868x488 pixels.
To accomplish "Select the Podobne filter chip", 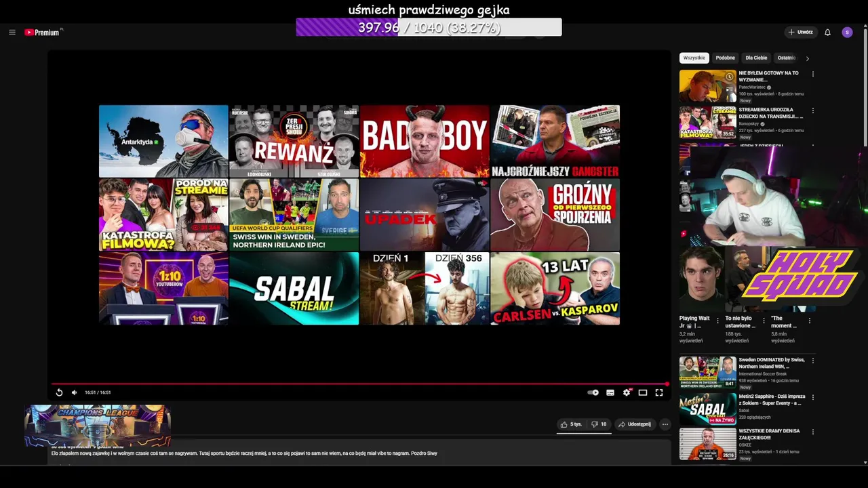I will click(725, 58).
